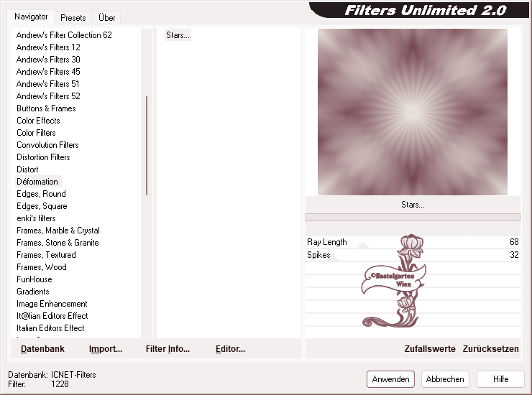Select Buttons & Frames category

pos(46,108)
